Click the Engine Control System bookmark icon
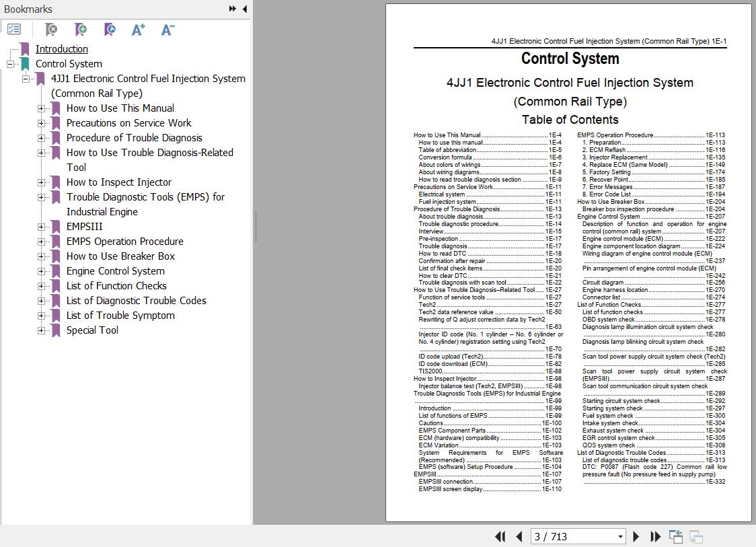The height and width of the screenshot is (547, 756). point(55,271)
